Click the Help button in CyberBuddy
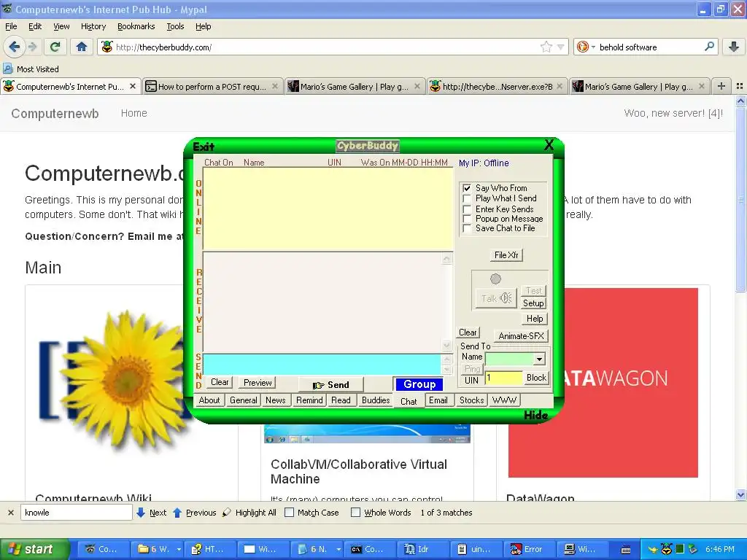 pyautogui.click(x=535, y=319)
